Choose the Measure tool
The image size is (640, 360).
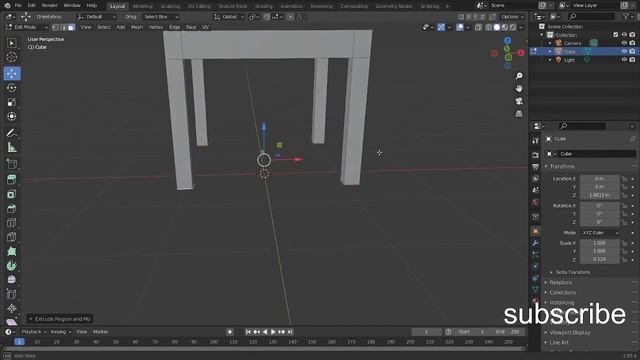click(x=11, y=147)
